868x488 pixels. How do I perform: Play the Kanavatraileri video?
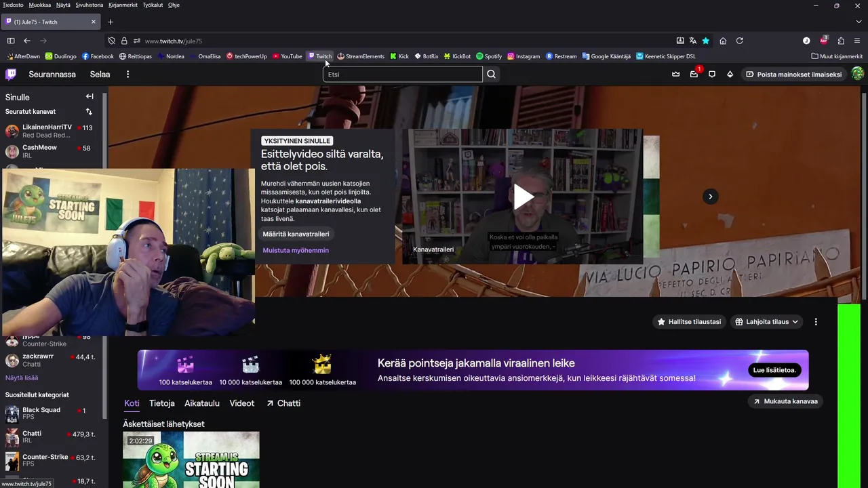[523, 197]
